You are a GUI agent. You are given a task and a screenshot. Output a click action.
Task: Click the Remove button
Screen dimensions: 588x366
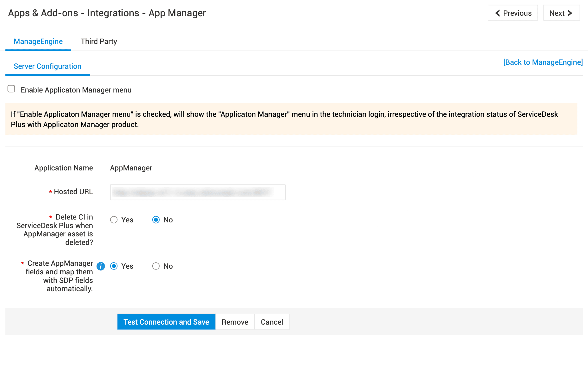pos(235,322)
